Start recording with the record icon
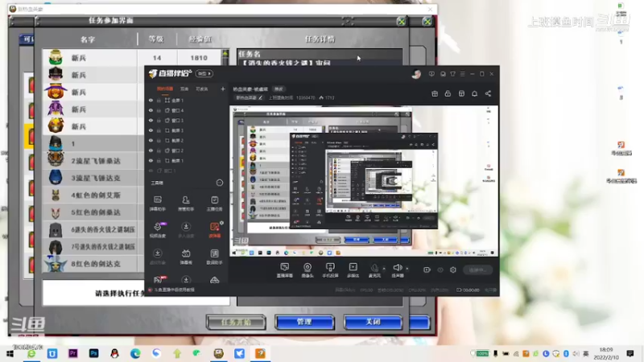The width and height of the screenshot is (644, 362). tap(427, 269)
